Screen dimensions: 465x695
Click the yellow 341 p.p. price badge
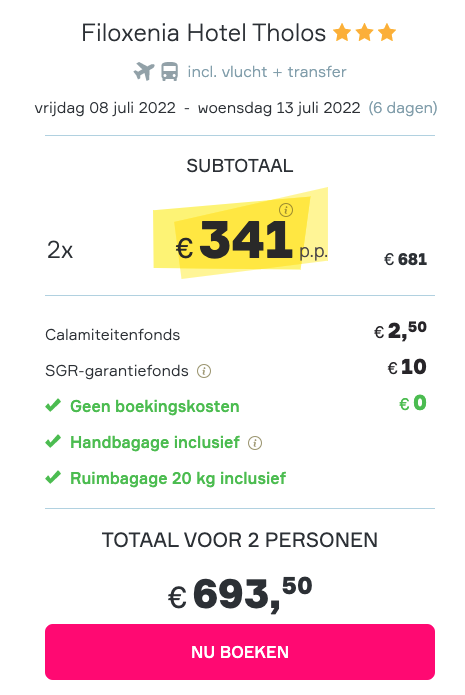(241, 233)
